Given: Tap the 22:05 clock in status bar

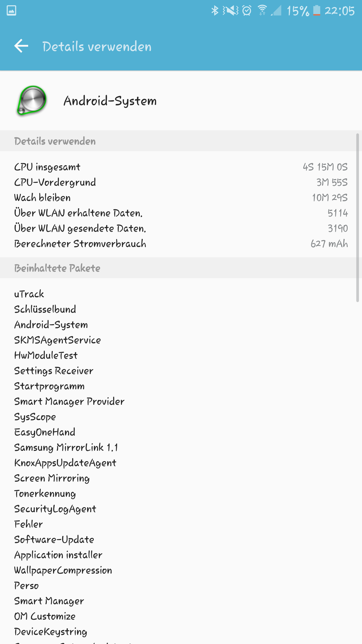Looking at the screenshot, I should (x=340, y=11).
